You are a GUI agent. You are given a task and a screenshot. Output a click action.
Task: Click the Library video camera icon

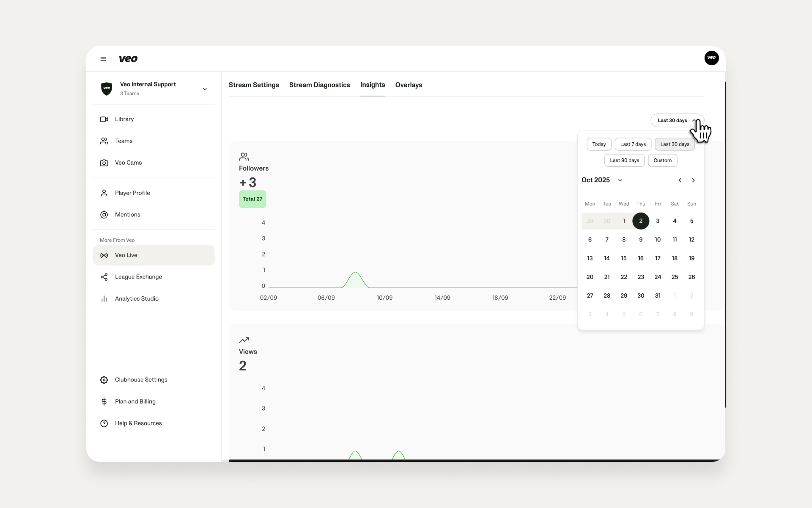click(x=104, y=119)
